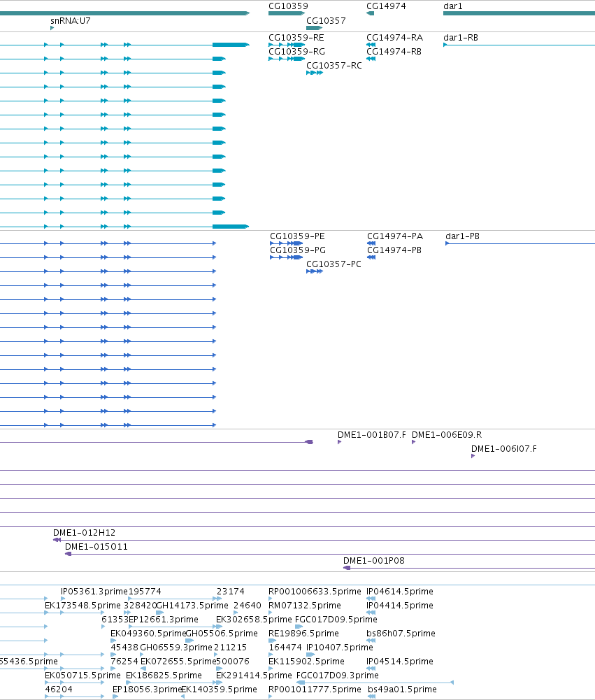Select the DME1-015O11 clone label
The image size is (595, 700).
click(x=96, y=546)
